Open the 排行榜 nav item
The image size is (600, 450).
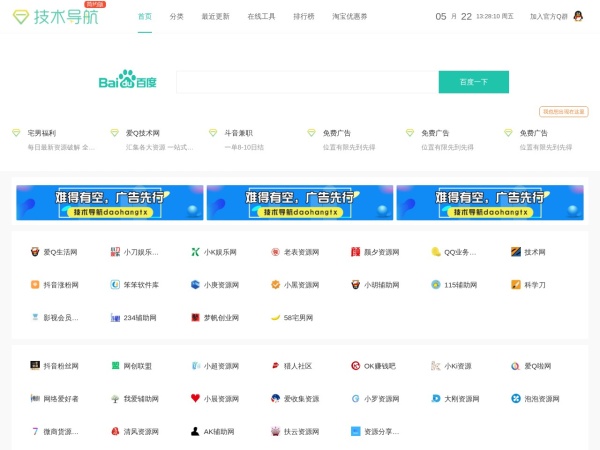coord(304,16)
